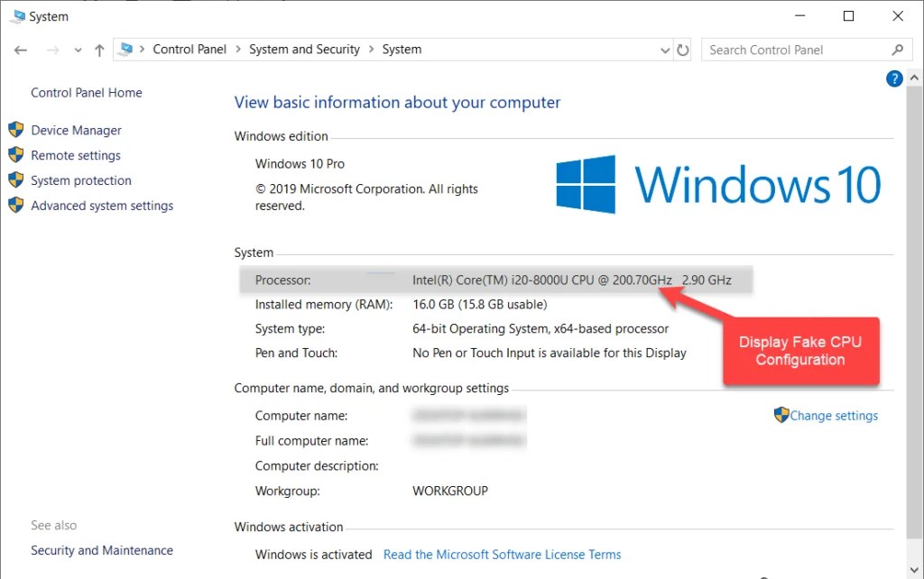Screen dimensions: 924x579
Task: Click the shield icon beside Remote settings
Action: (x=15, y=155)
